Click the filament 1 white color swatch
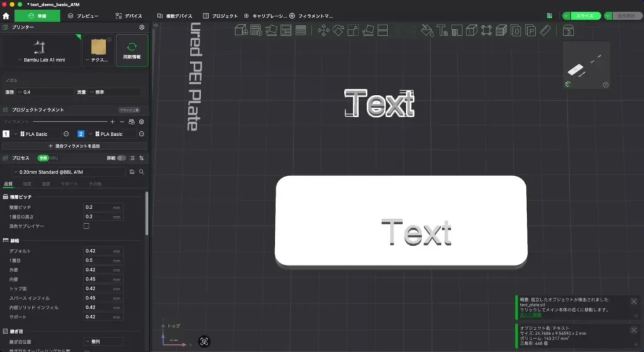The height and width of the screenshot is (352, 644). click(x=6, y=134)
